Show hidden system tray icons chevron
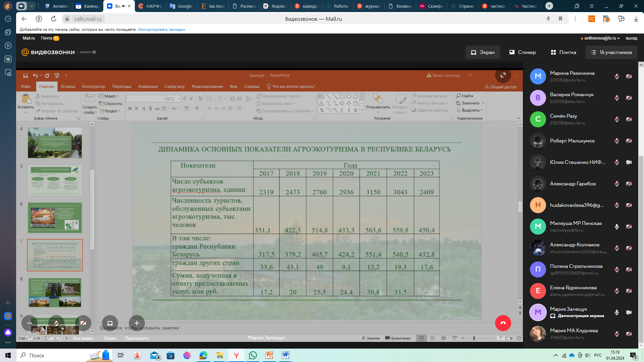The height and width of the screenshot is (362, 644). point(555,355)
